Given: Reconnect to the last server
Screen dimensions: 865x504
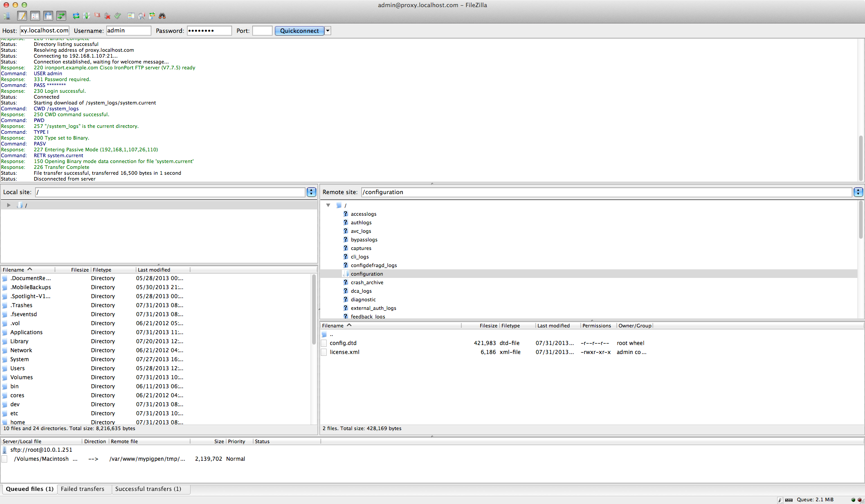Looking at the screenshot, I should tap(118, 16).
